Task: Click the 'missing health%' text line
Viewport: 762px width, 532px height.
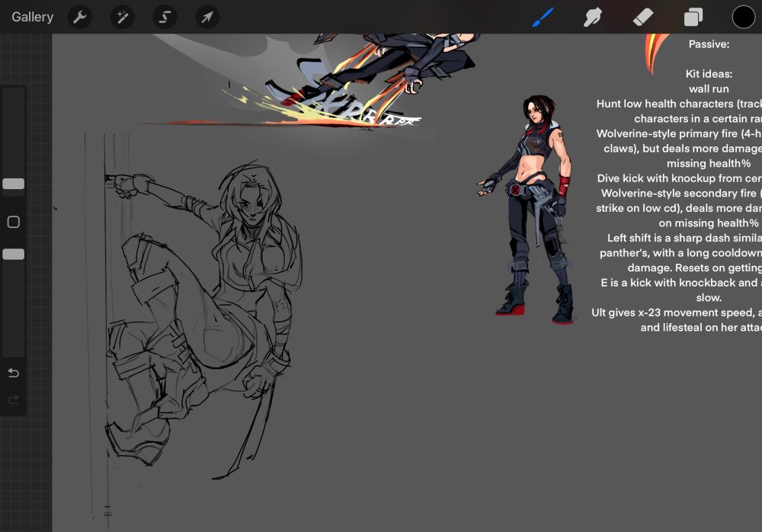Action: 709,163
